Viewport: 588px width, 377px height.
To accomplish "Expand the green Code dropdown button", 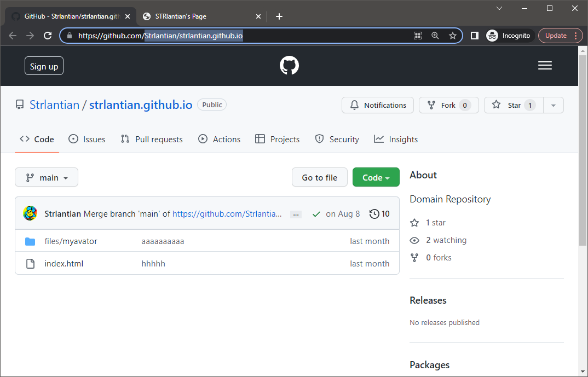I will coord(376,177).
